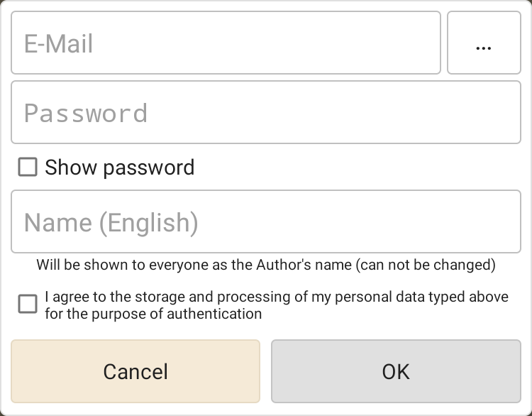Open the three-dots button beside E-Mail

pyautogui.click(x=484, y=43)
